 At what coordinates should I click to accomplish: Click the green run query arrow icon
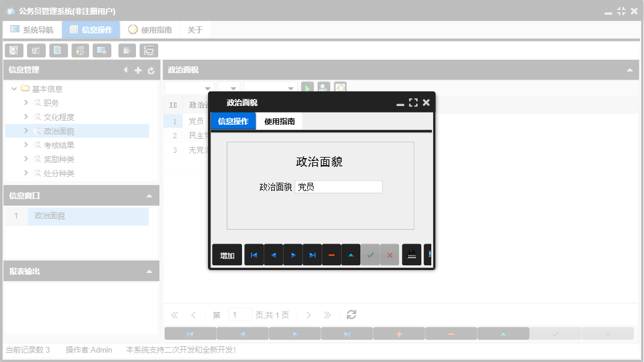coord(308,87)
